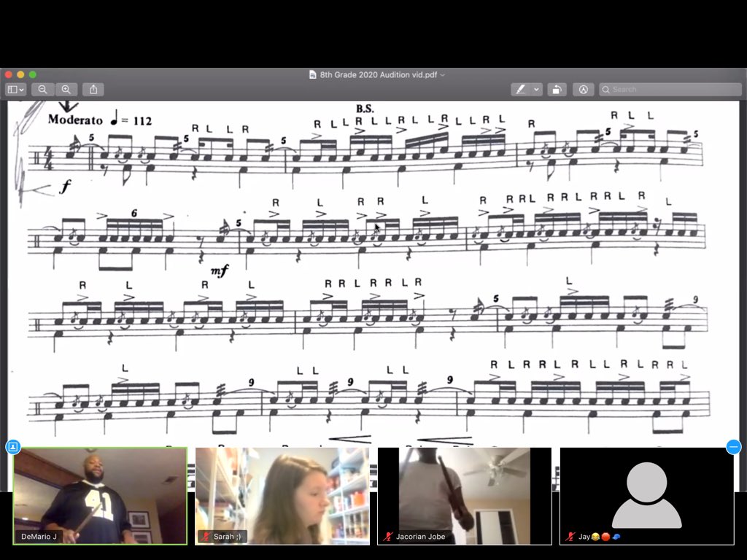This screenshot has height=560, width=747.
Task: Click into the Preview Search field
Action: [670, 90]
